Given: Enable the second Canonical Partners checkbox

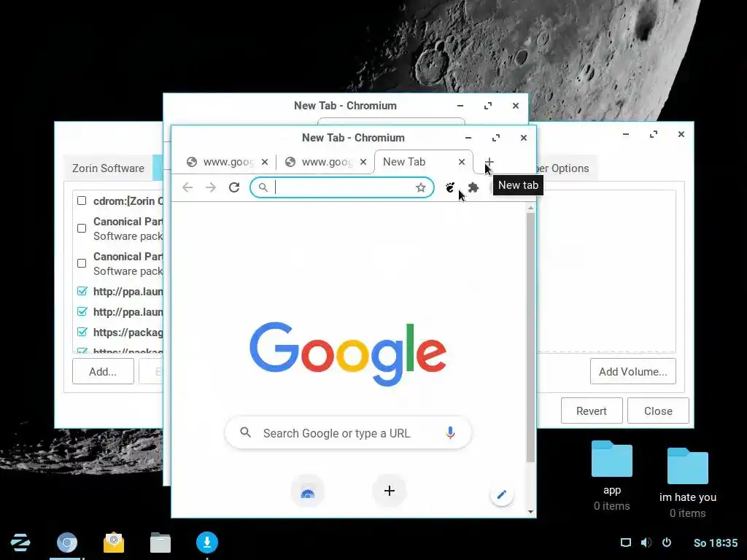Looking at the screenshot, I should pos(82,263).
